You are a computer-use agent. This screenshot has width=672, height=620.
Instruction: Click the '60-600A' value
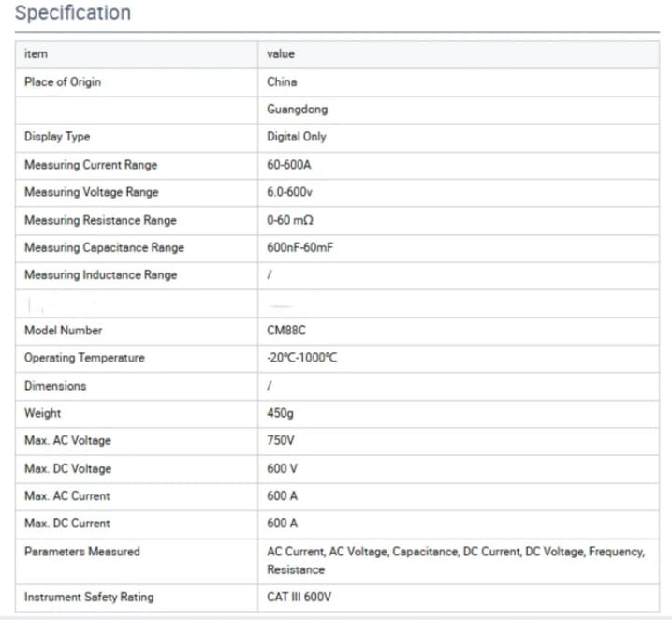289,165
